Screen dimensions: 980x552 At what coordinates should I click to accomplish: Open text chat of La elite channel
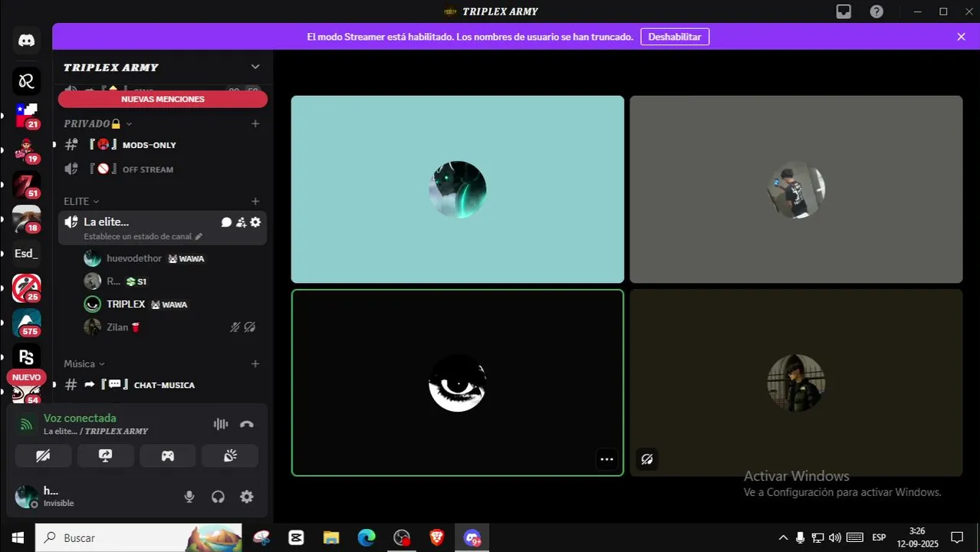(226, 222)
